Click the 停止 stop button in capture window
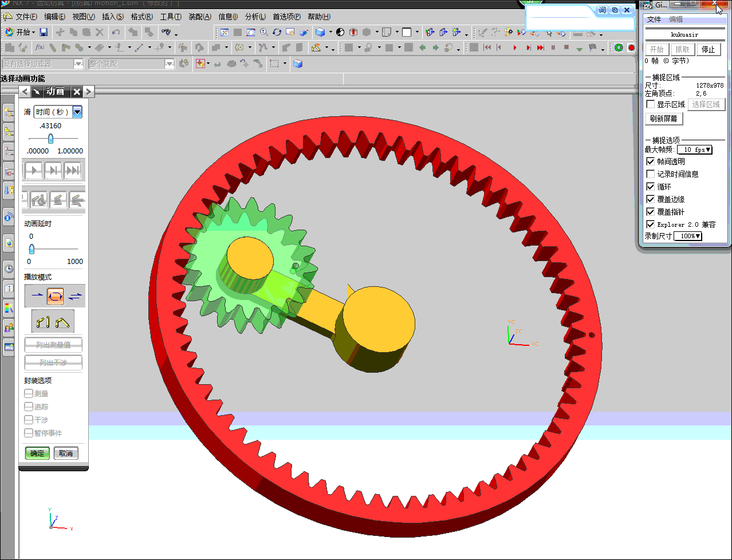This screenshot has height=560, width=732. pyautogui.click(x=709, y=49)
